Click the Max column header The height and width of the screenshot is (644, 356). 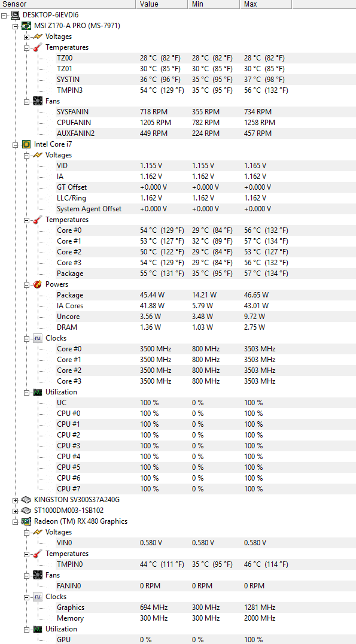266,4
